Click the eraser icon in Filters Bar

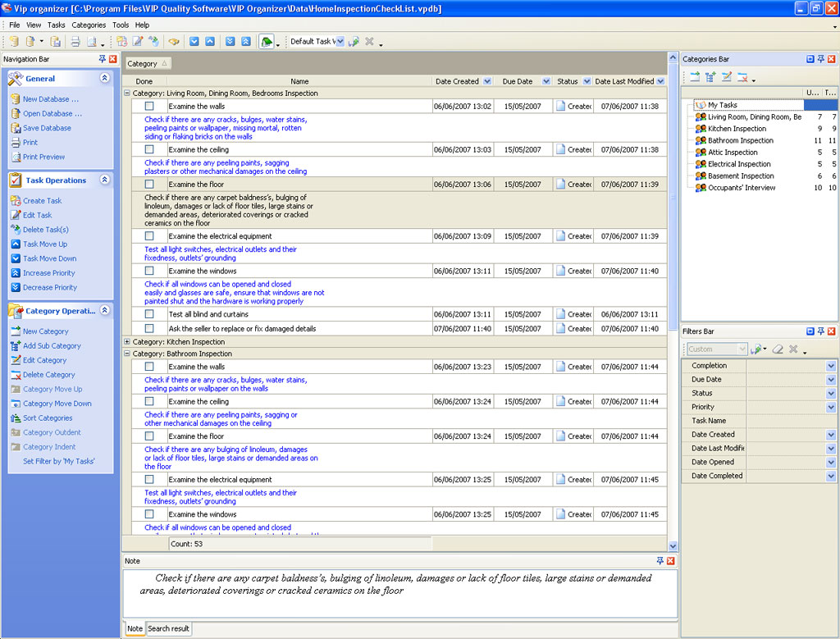(x=778, y=349)
